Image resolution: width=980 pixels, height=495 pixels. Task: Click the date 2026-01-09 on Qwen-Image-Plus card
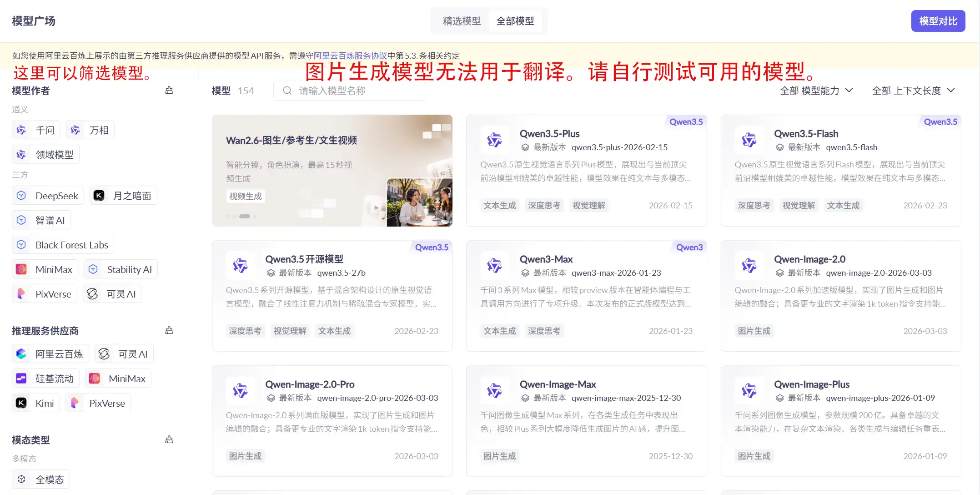coord(925,456)
